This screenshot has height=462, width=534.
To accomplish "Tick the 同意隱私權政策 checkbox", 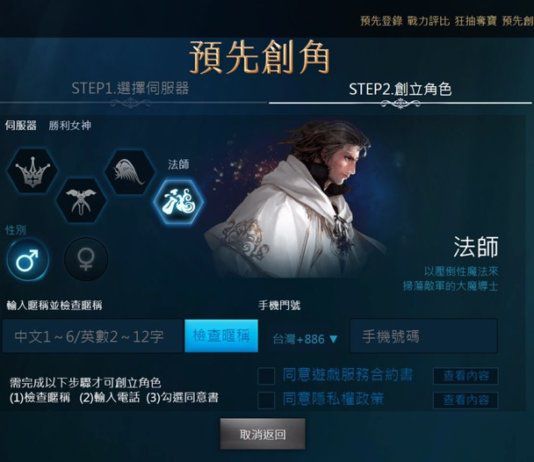I will click(266, 400).
